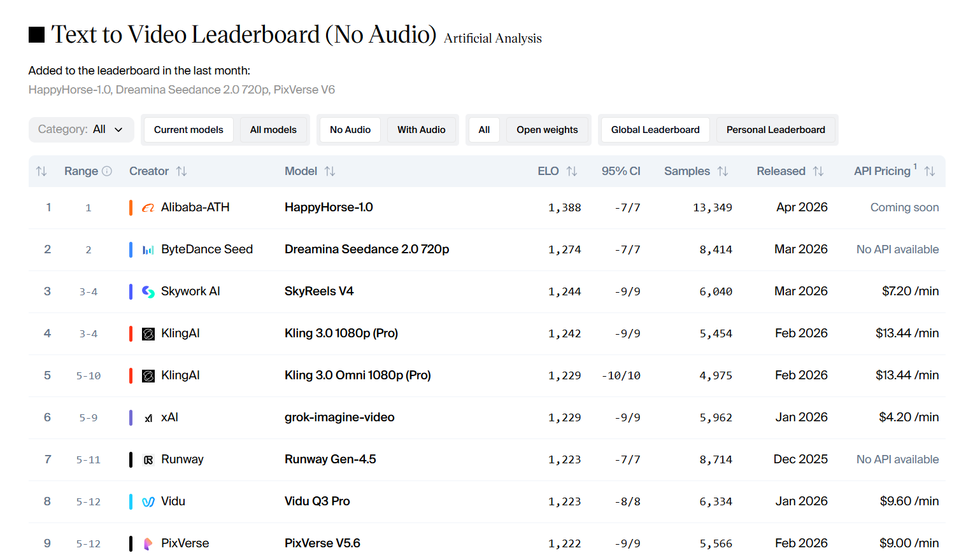Click the Vidu logo icon
959x560 pixels.
click(148, 501)
